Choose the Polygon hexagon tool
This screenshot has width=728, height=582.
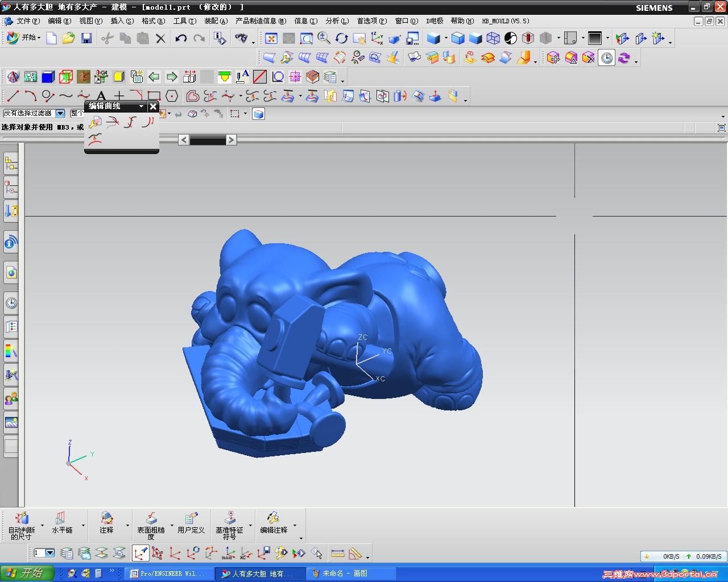tap(172, 96)
